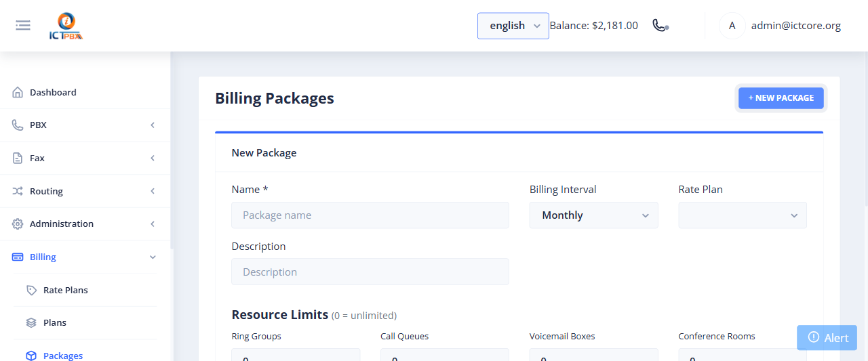Screen dimensions: 868x361
Task: Click the Call Queues limit field
Action: coord(445,355)
